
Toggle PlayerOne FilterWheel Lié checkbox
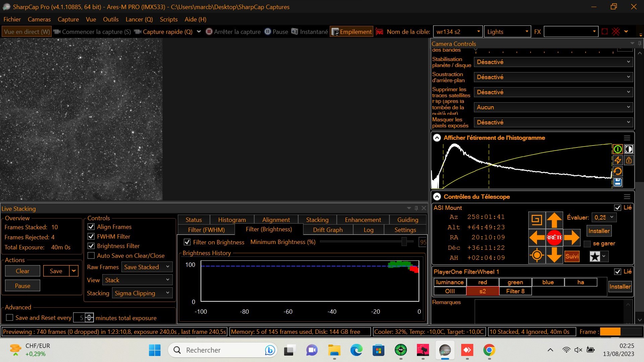tap(618, 271)
